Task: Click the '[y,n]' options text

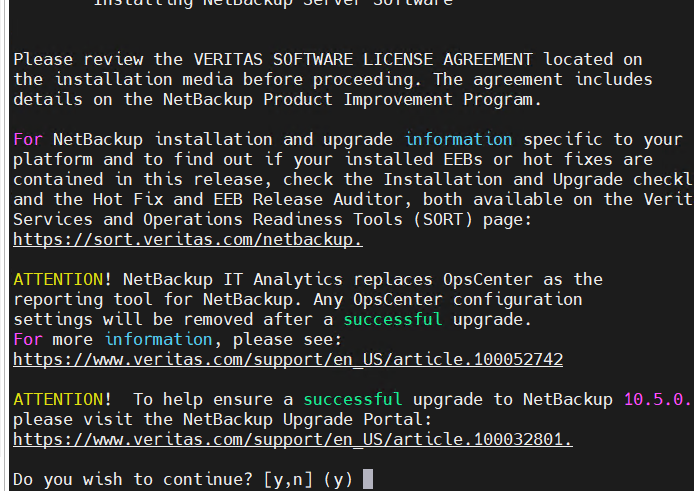Action: 288,479
